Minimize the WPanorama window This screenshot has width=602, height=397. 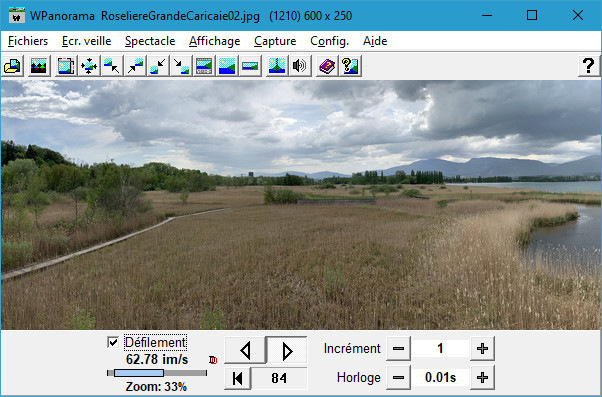coord(487,15)
